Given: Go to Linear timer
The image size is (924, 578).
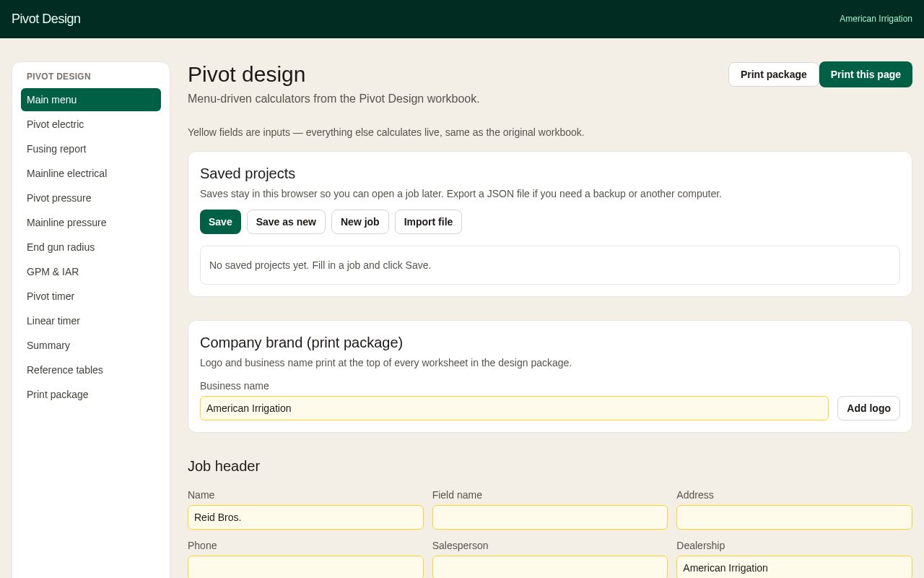Looking at the screenshot, I should [x=91, y=321].
